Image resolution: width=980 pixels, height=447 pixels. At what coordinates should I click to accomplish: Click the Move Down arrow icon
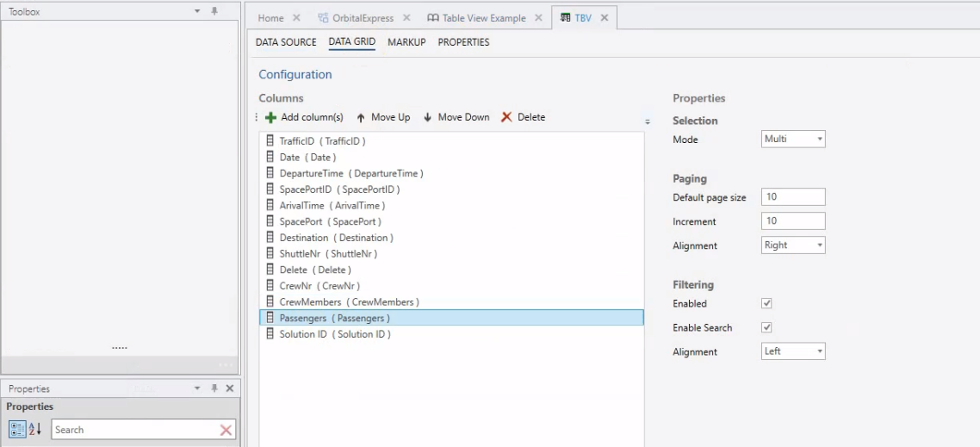tap(427, 118)
